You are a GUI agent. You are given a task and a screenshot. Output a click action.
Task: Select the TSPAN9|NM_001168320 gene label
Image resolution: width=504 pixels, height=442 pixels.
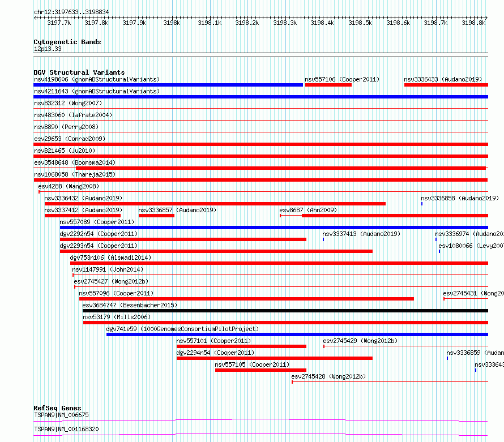[66, 429]
